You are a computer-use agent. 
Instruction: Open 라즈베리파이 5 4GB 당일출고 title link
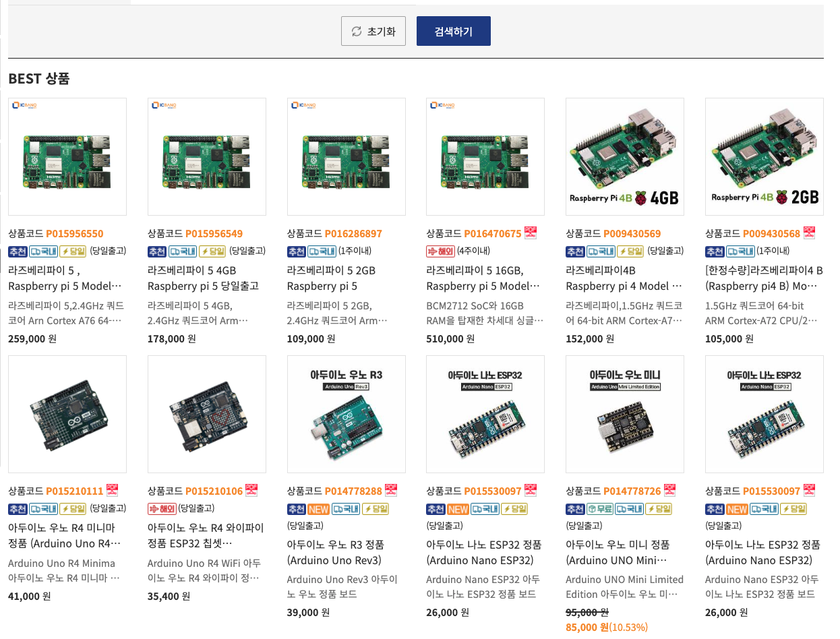[x=203, y=278]
